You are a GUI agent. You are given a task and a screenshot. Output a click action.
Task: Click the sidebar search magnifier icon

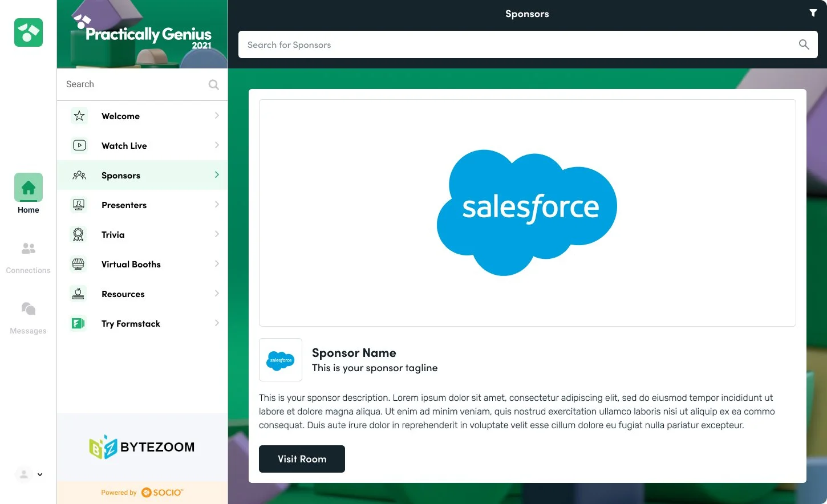coord(214,84)
